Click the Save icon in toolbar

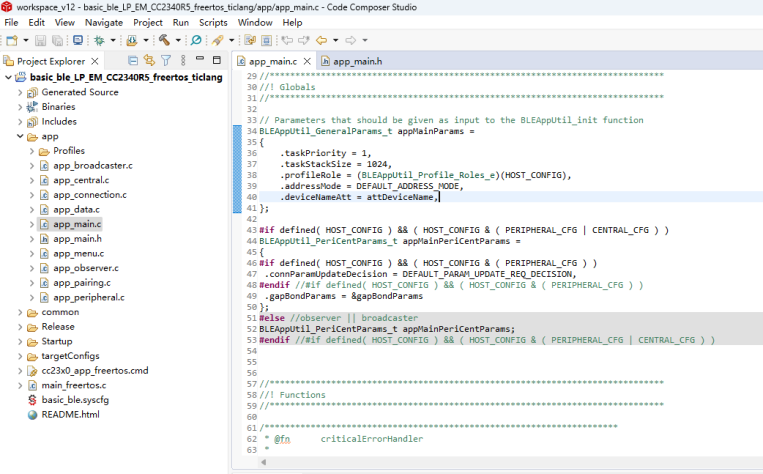[x=41, y=41]
